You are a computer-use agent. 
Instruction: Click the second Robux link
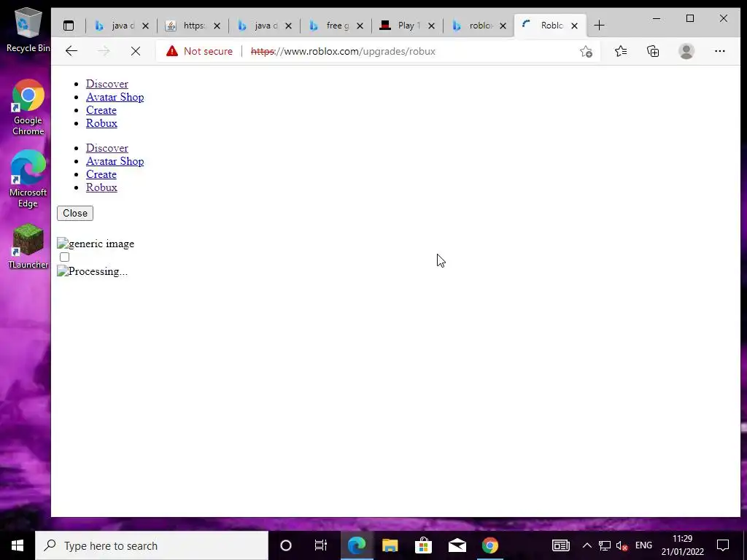[101, 187]
